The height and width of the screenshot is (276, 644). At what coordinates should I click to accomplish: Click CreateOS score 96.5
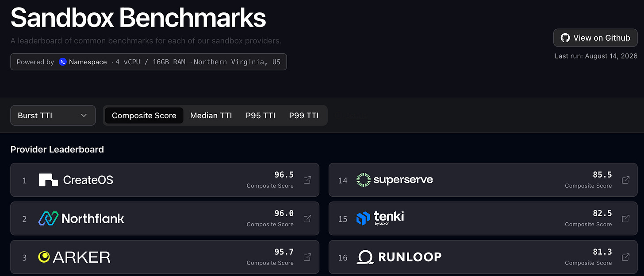tap(284, 175)
